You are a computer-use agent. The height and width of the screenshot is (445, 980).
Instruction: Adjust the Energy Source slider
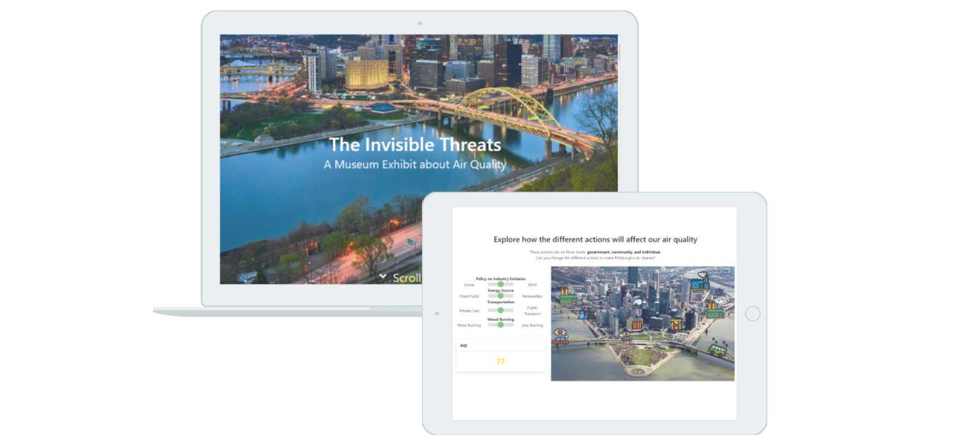(501, 296)
